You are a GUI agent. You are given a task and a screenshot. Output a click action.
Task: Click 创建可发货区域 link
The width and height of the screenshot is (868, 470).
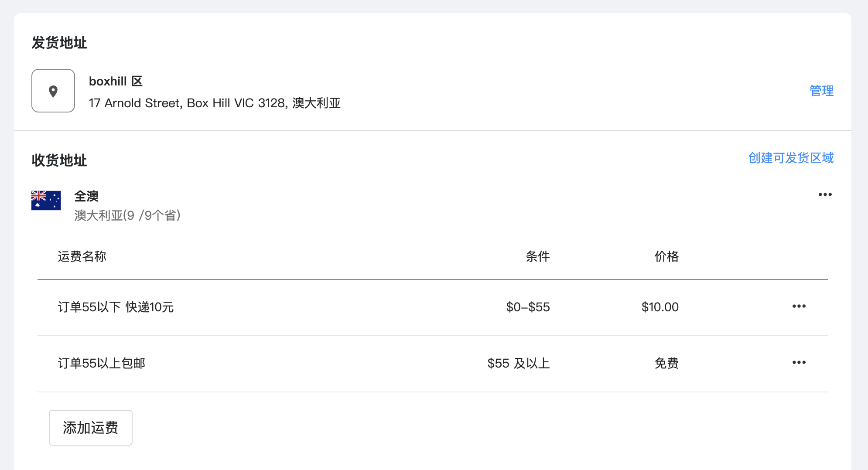point(791,158)
